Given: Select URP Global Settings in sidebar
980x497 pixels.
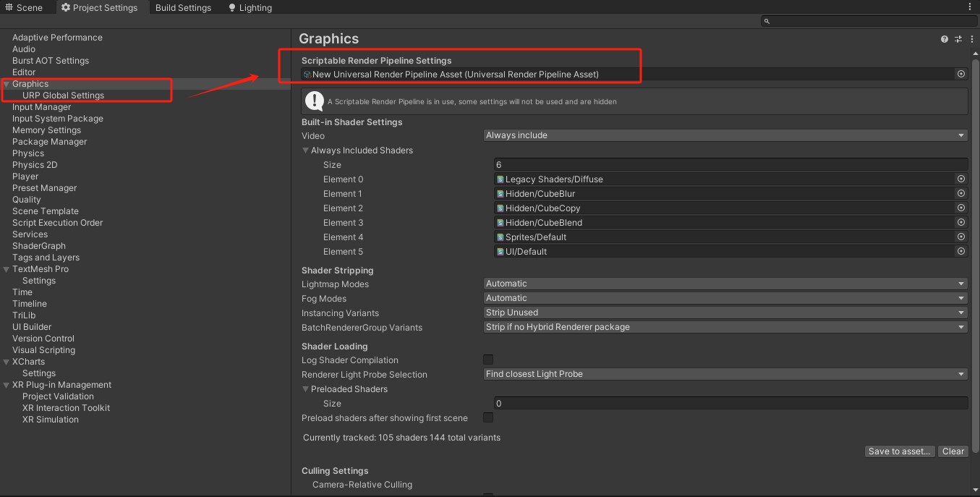Looking at the screenshot, I should (x=63, y=95).
